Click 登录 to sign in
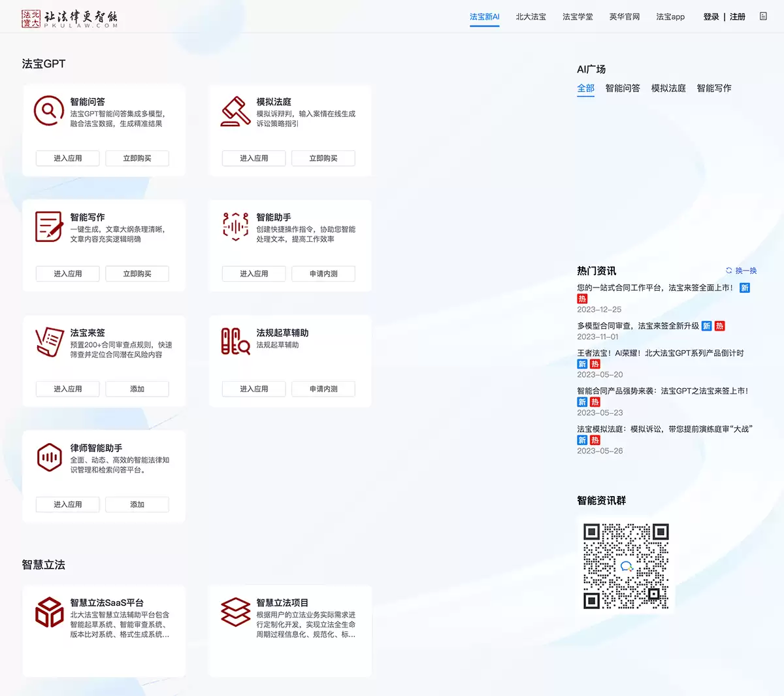Screen dimensions: 784x696 tap(711, 17)
